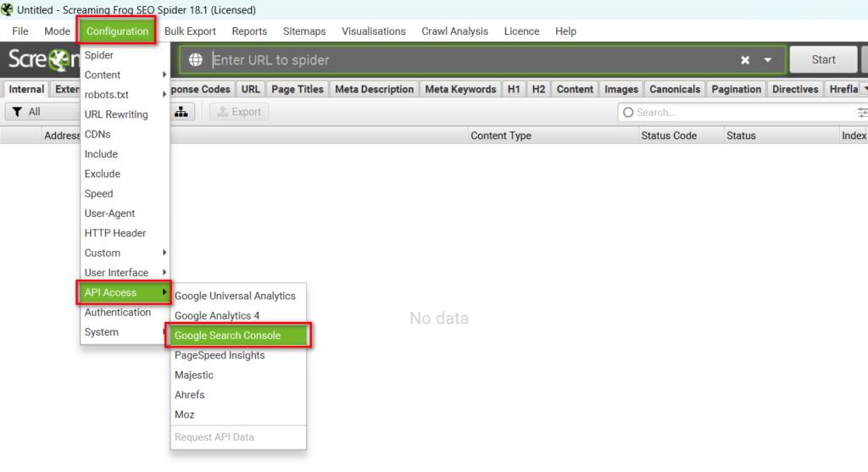868x472 pixels.
Task: Switch to the Pagination tab
Action: coord(737,89)
